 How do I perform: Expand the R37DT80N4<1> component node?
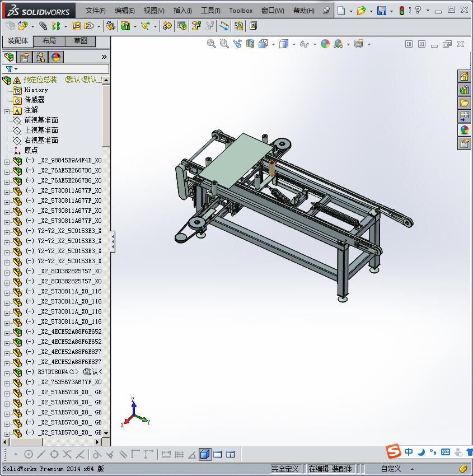7,374
